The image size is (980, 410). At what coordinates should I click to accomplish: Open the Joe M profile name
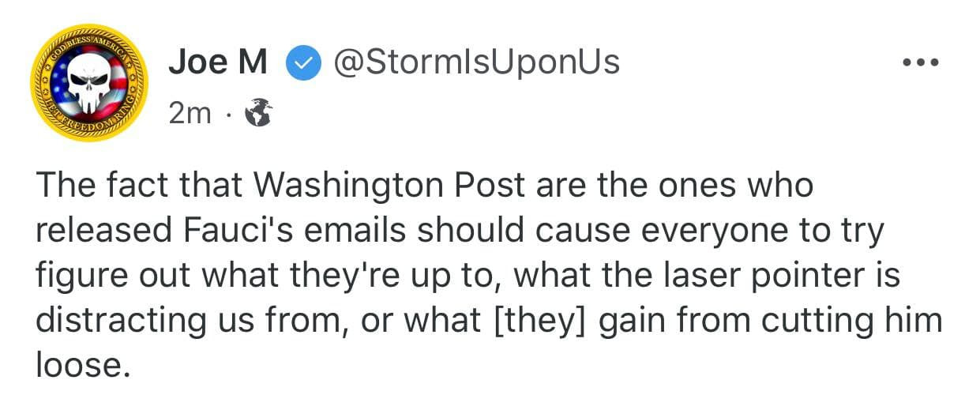click(218, 62)
